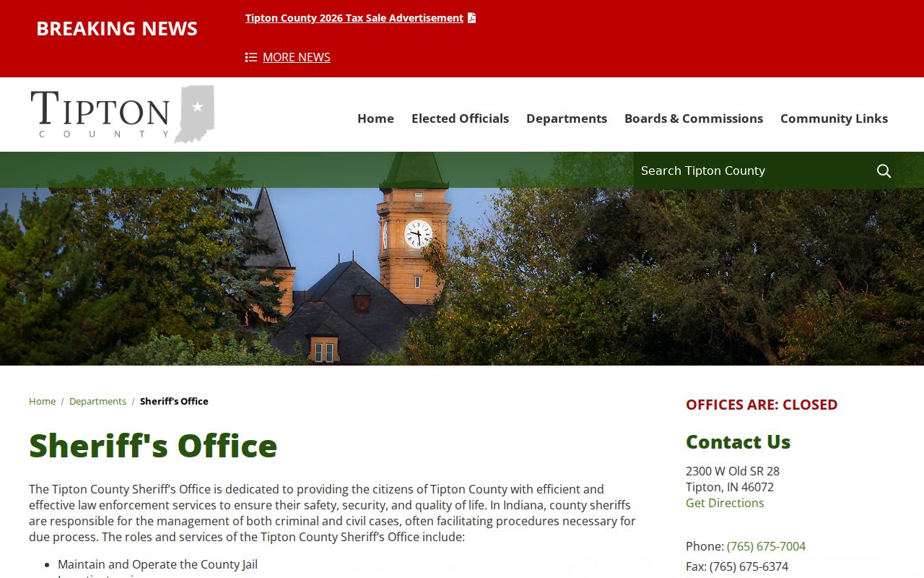Open the Elected Officials menu

[460, 118]
